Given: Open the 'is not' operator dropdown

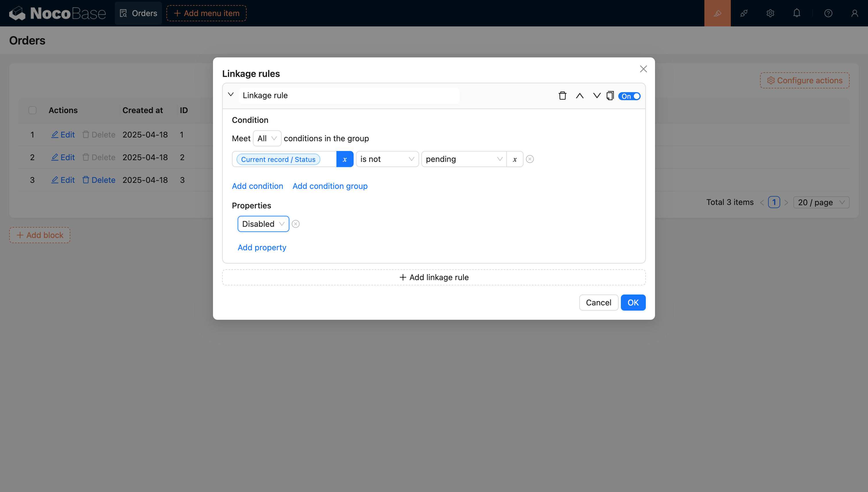Looking at the screenshot, I should click(x=387, y=159).
